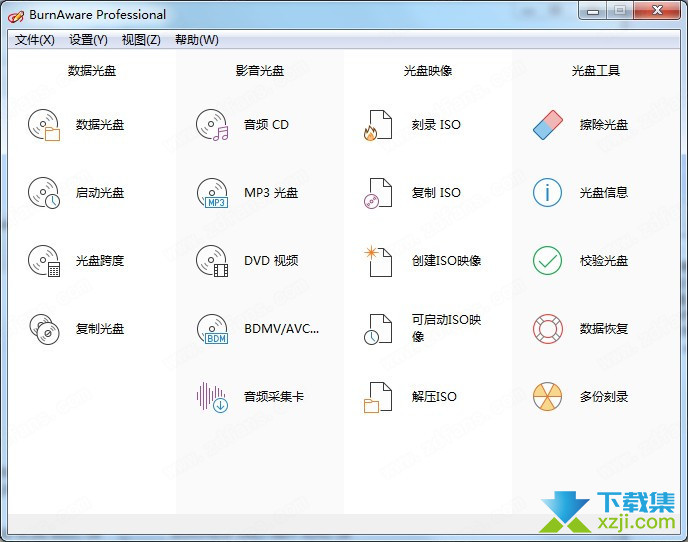This screenshot has height=542, width=688.
Task: Launch 数据光盘 via its text label
Action: [x=100, y=125]
